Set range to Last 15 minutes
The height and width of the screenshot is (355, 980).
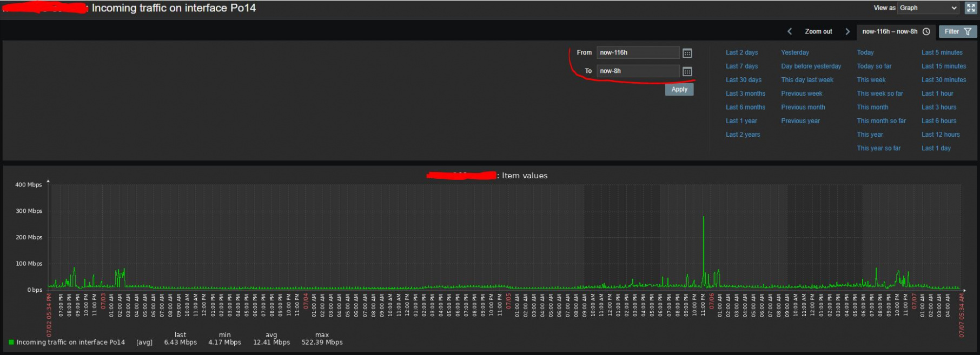pos(944,66)
